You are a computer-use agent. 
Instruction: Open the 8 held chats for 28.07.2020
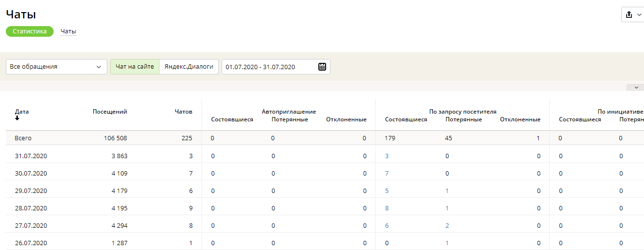coord(387,208)
